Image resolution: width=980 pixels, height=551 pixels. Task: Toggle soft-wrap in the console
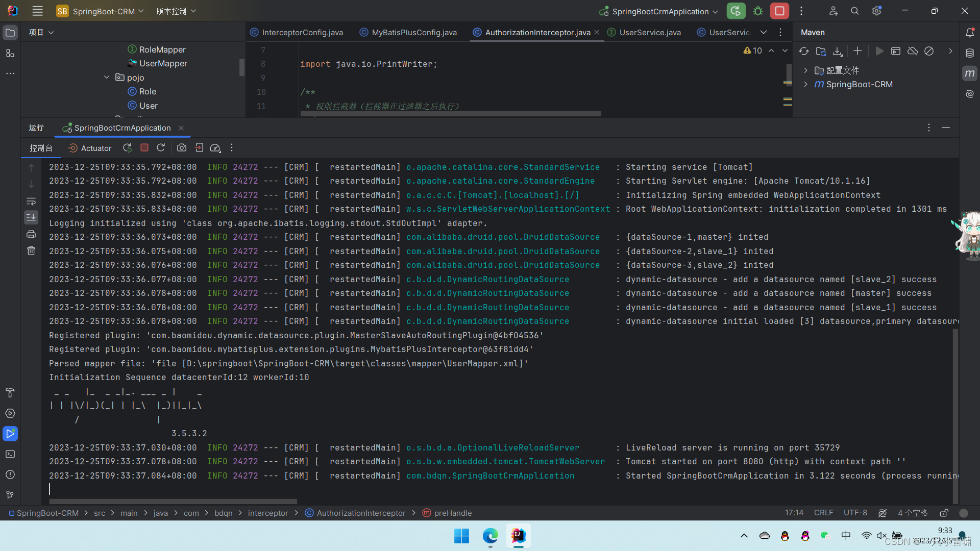pos(31,201)
